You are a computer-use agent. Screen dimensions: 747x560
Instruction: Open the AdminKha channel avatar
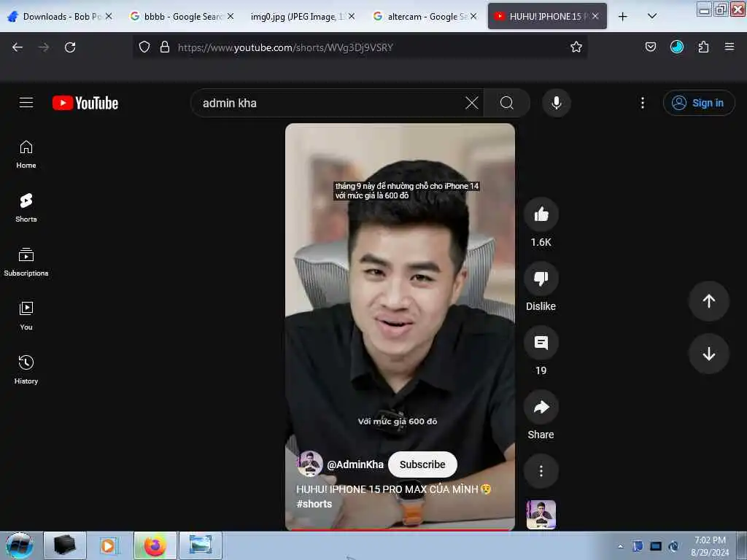click(x=309, y=464)
